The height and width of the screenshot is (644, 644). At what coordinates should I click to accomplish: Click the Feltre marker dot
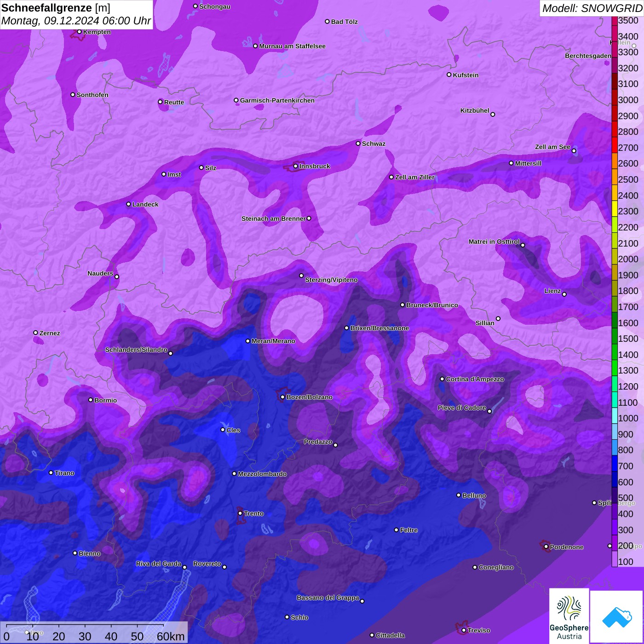coord(397,530)
